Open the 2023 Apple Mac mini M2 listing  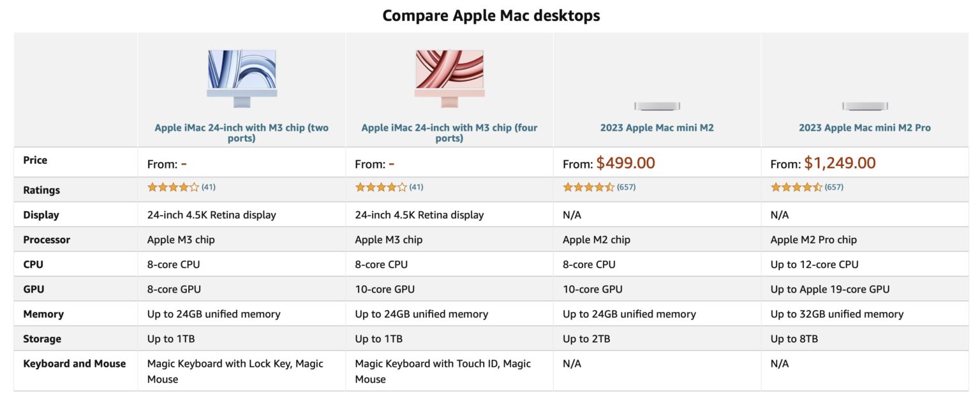[657, 128]
